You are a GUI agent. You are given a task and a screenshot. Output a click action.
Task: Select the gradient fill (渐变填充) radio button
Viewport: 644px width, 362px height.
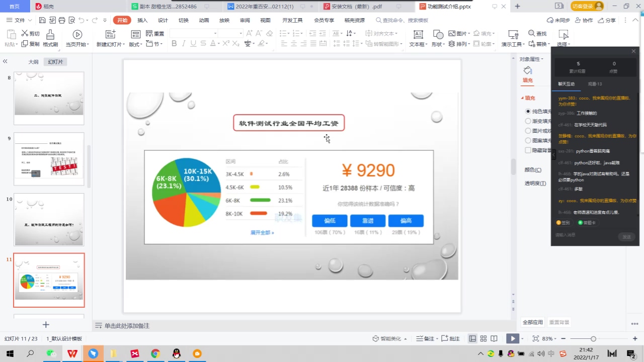click(528, 121)
